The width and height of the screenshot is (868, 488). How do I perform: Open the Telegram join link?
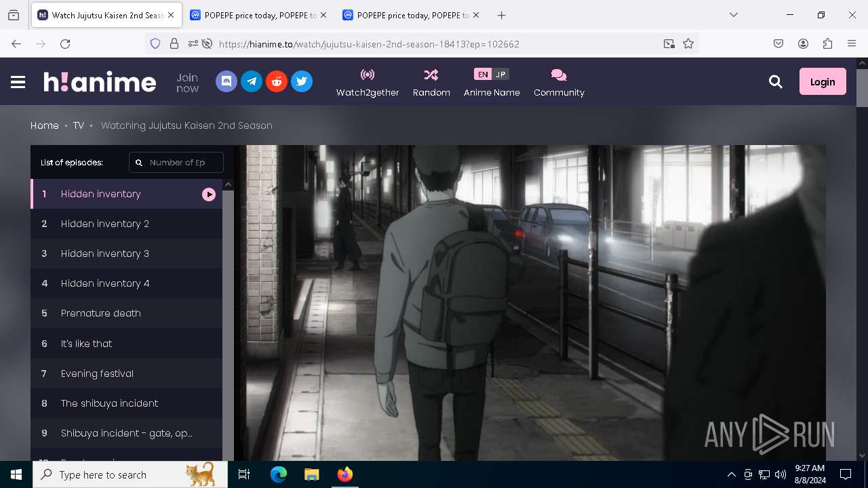(252, 81)
